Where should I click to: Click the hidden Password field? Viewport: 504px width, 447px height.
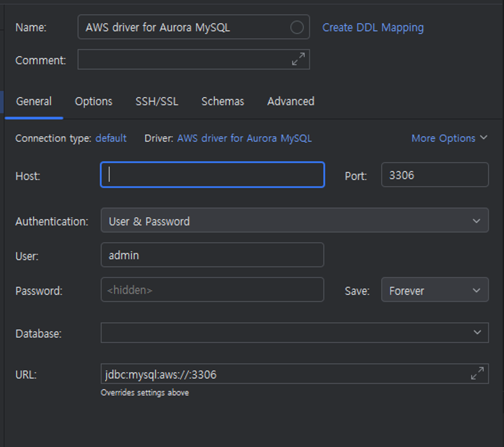(212, 290)
